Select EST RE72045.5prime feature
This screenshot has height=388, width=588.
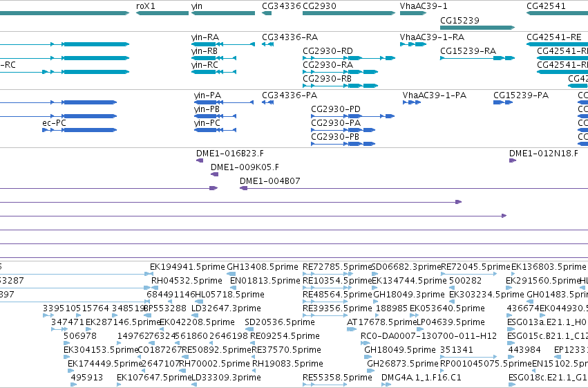point(468,274)
